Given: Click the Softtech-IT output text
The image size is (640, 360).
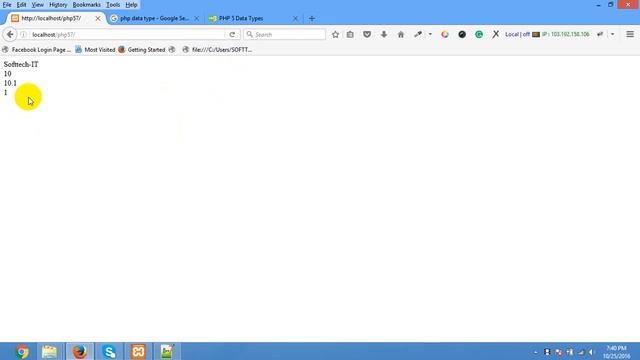Looking at the screenshot, I should (x=21, y=64).
